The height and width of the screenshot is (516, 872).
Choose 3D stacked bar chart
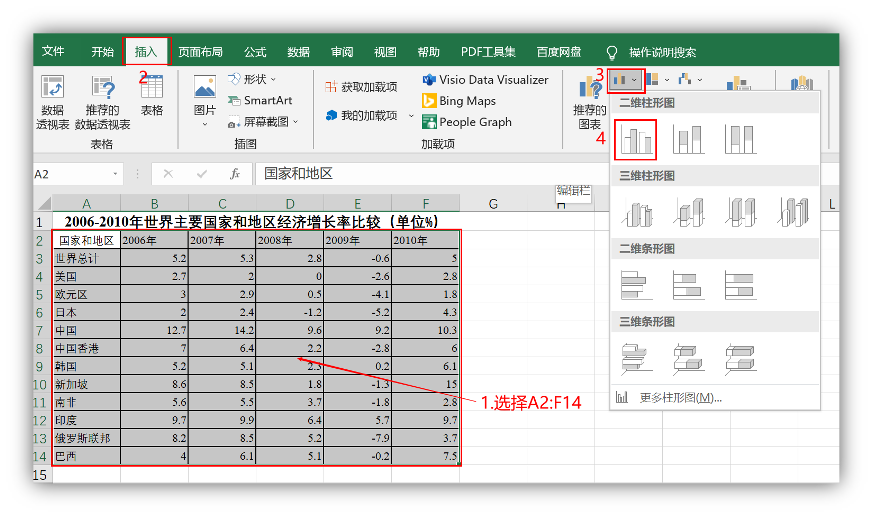tap(688, 358)
